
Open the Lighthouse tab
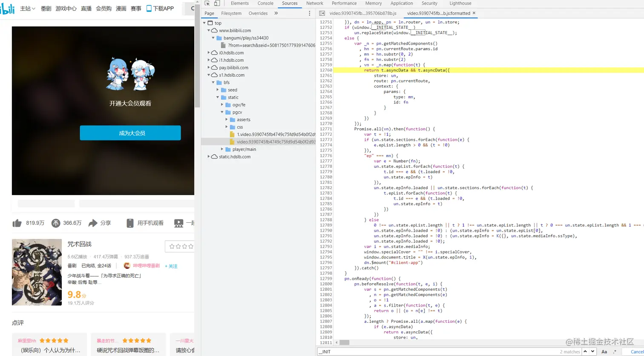click(460, 3)
